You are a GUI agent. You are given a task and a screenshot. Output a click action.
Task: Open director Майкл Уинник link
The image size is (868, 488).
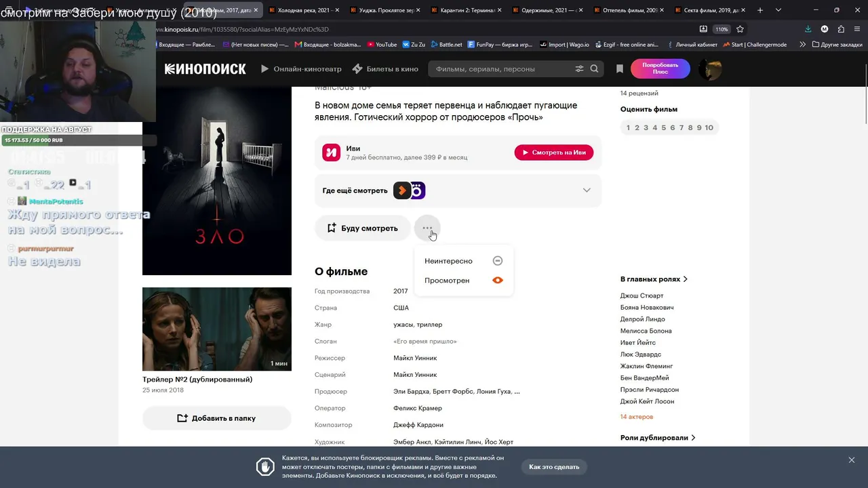point(415,358)
